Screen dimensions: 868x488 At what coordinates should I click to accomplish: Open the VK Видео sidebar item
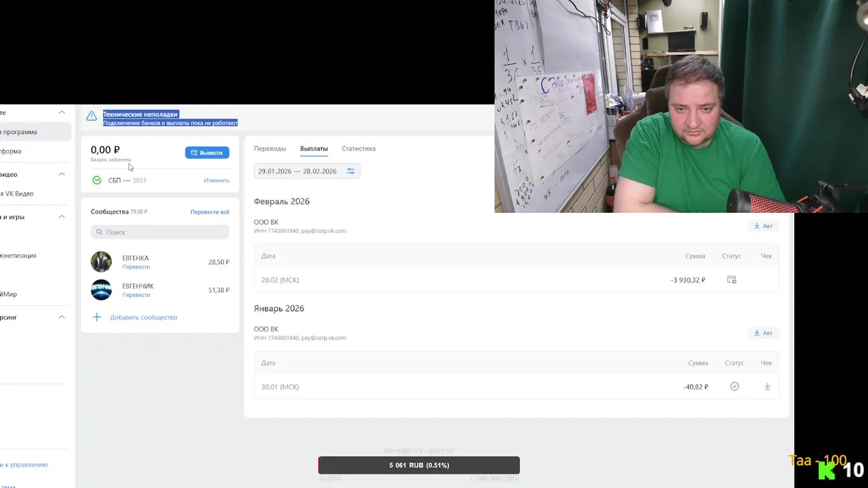[x=17, y=194]
